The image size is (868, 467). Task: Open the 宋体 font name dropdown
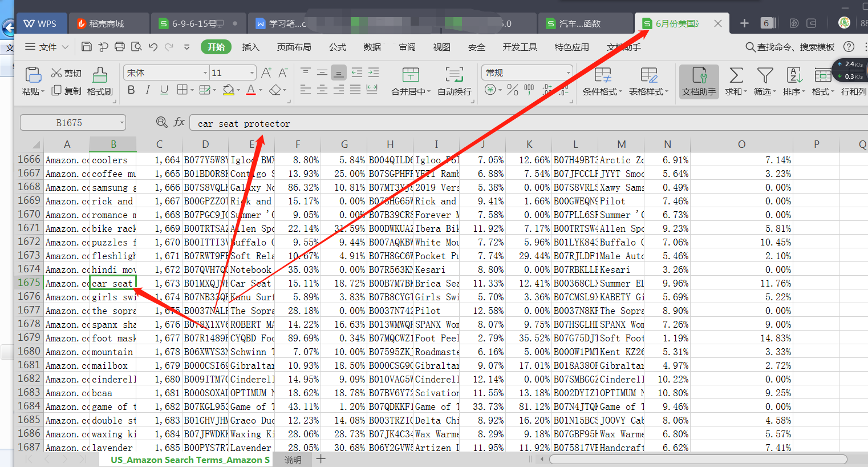click(x=205, y=73)
